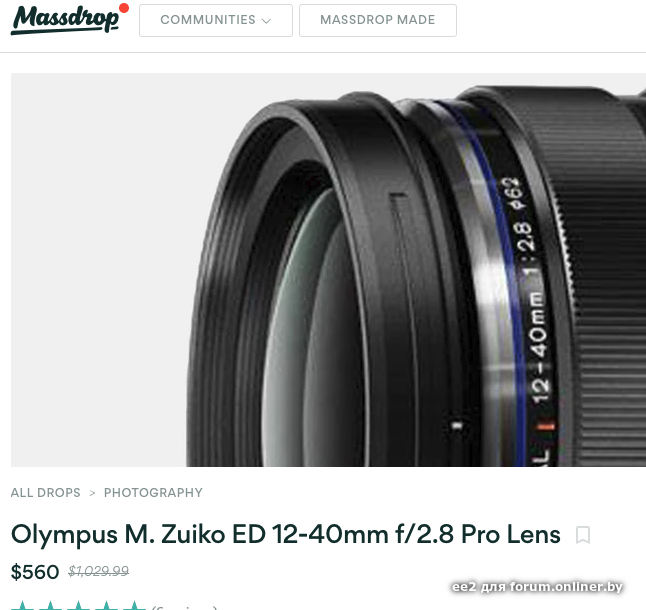
Task: Click the Massdrop logo to go home
Action: (x=65, y=20)
